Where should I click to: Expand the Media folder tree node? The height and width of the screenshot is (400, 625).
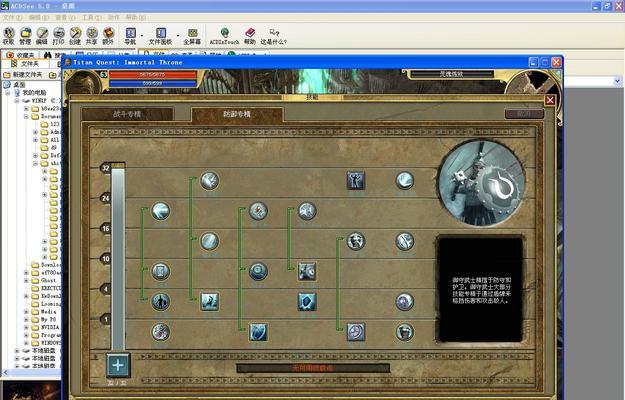26,312
